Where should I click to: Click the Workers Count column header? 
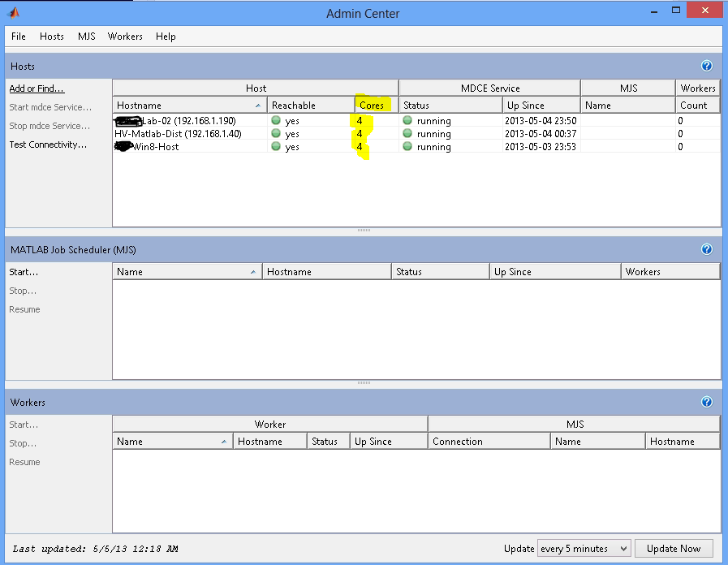click(697, 105)
